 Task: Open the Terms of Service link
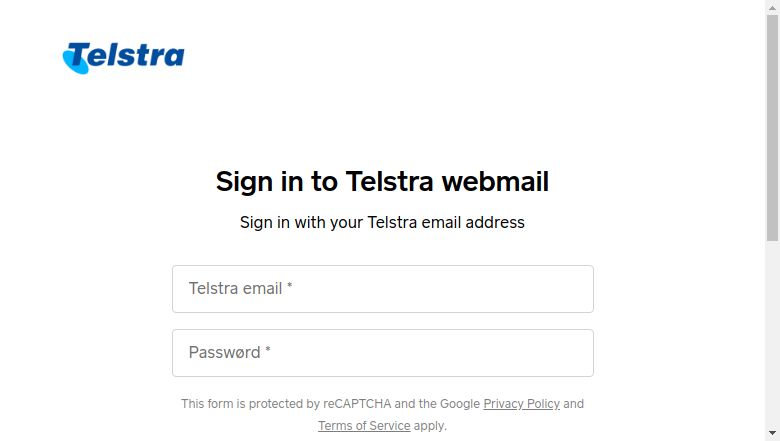(364, 426)
